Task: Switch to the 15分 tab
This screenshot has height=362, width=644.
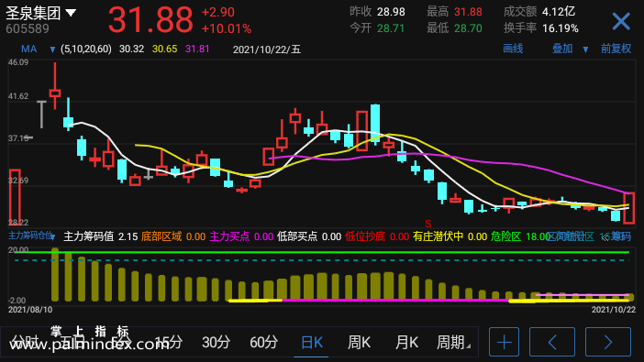Action: (x=169, y=342)
